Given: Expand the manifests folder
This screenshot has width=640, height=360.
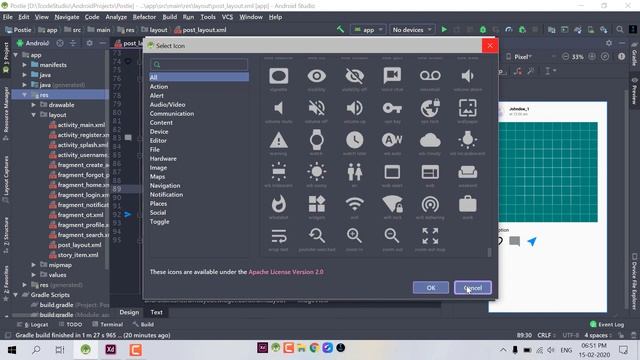Looking at the screenshot, I should click(x=24, y=65).
